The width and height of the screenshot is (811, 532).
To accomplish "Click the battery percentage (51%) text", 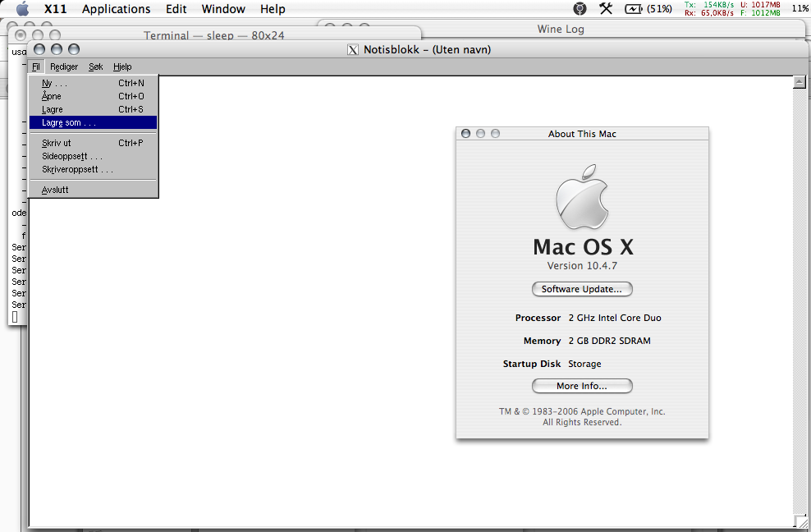I will (x=659, y=9).
